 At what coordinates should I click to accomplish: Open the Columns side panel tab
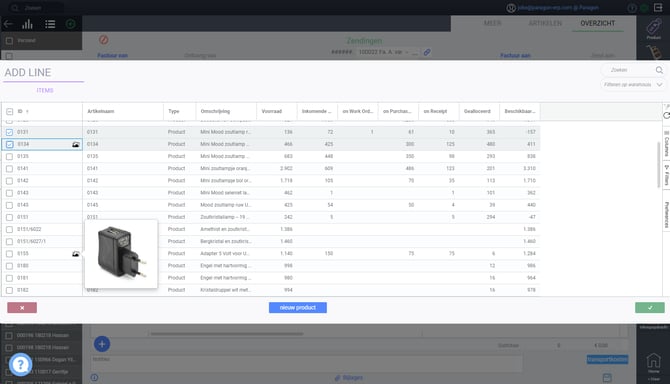click(x=666, y=144)
